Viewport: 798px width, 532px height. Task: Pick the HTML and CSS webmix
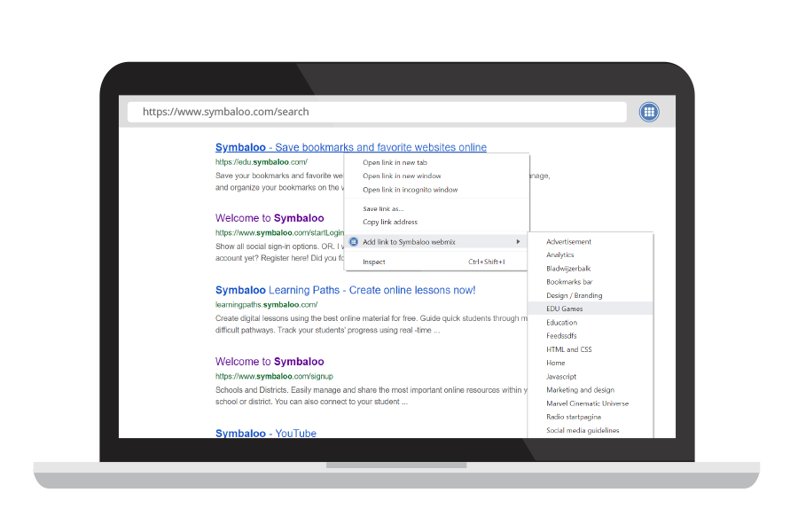click(568, 349)
